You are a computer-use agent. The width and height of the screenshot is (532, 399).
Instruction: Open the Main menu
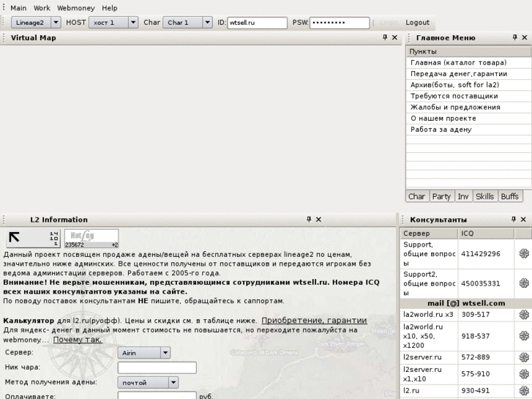point(18,8)
